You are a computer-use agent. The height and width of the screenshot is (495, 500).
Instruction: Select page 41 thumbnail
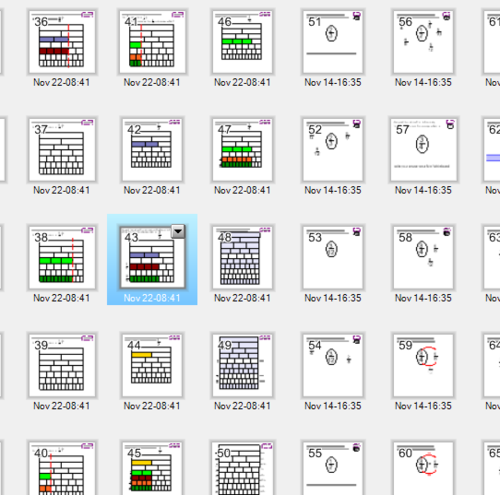[153, 42]
